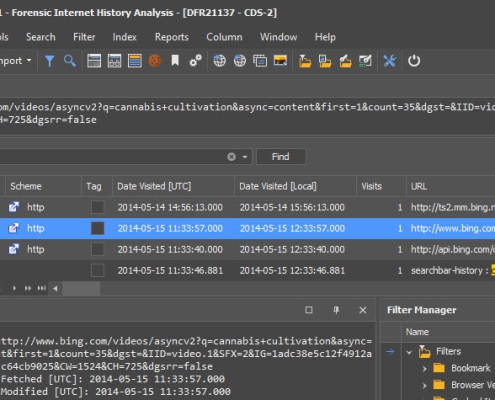495x400 pixels.
Task: Open the magnifier search tool
Action: [x=70, y=61]
